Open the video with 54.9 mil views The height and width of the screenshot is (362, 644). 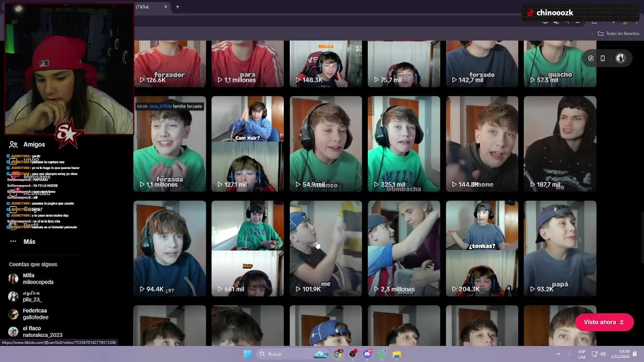click(x=326, y=144)
